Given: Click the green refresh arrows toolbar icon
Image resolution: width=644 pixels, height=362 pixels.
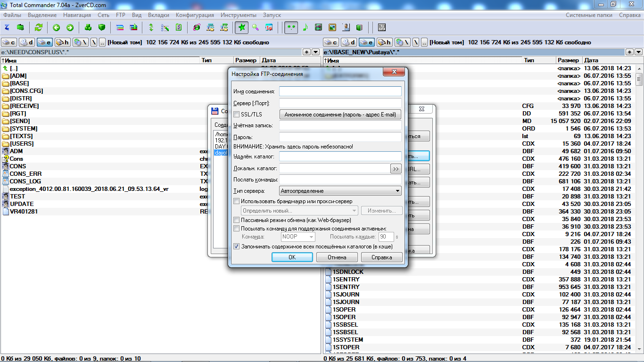Looking at the screenshot, I should (39, 27).
